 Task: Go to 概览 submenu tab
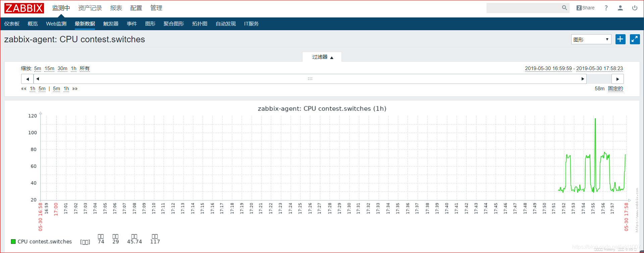(x=33, y=24)
